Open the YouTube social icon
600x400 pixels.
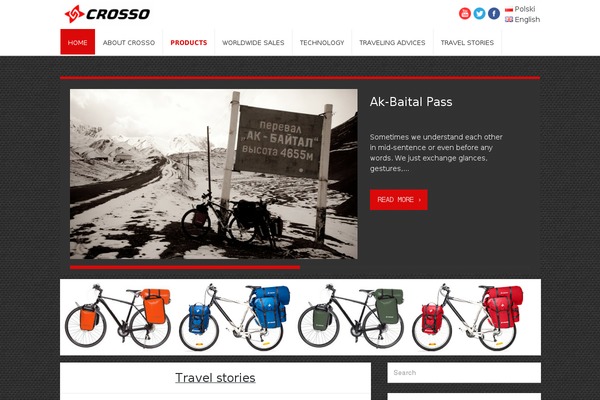465,13
